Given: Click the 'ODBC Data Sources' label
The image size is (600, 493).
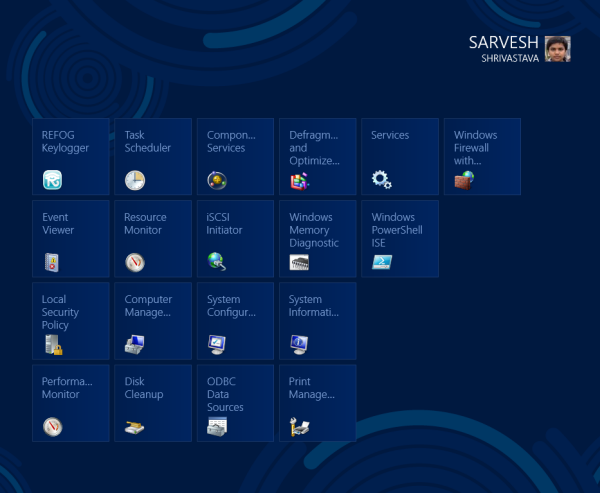Looking at the screenshot, I should (225, 394).
